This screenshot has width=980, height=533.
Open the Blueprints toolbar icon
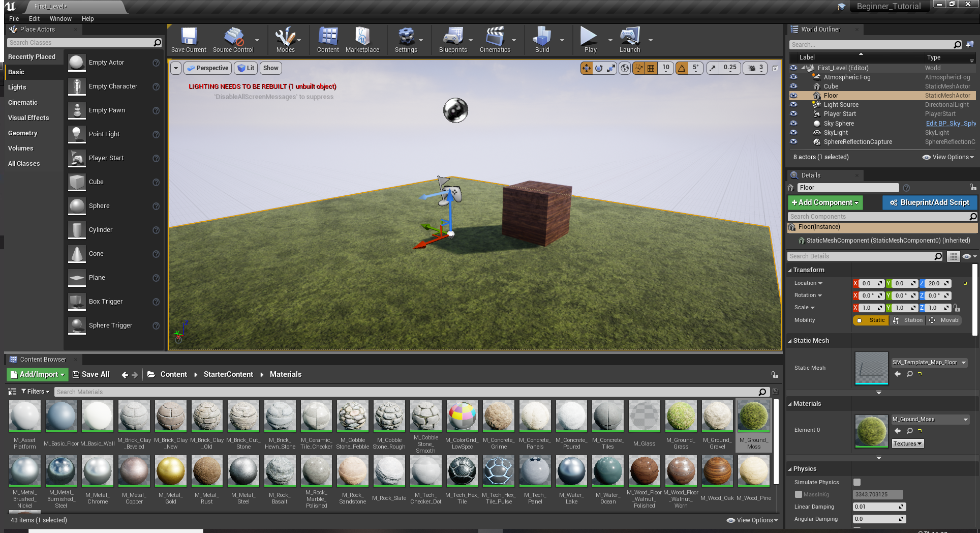[x=453, y=40]
